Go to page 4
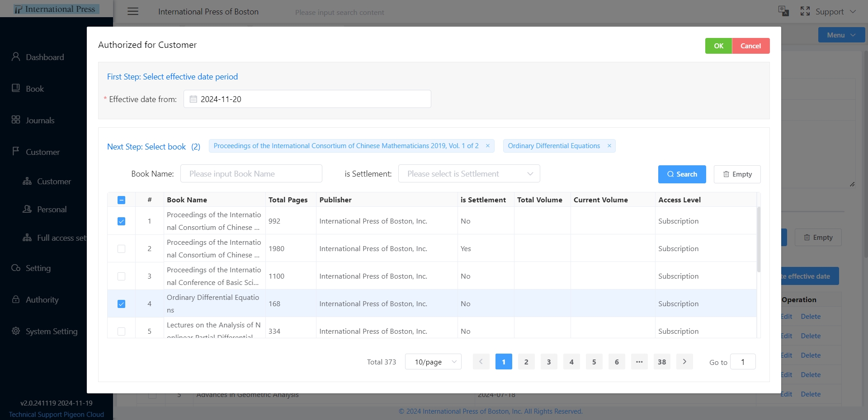 click(571, 362)
